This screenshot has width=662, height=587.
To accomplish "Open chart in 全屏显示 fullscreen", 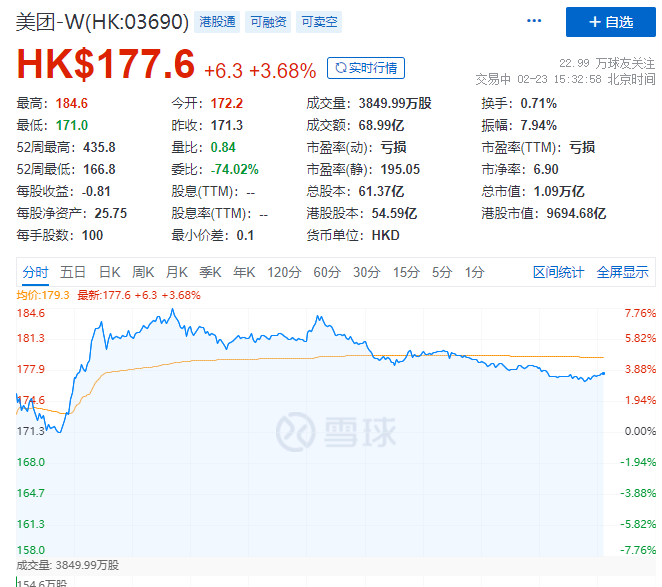I will coord(623,272).
